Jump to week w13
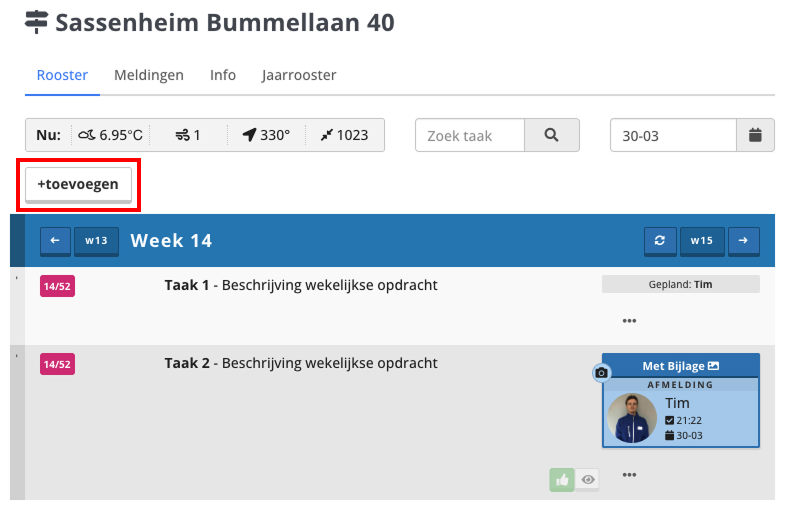This screenshot has height=509, width=786. (x=97, y=241)
